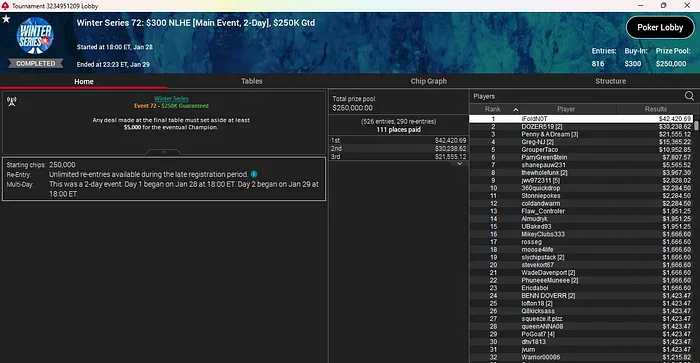Viewport: 700px width, 363px height.
Task: Open the Structure tab
Action: click(x=610, y=81)
